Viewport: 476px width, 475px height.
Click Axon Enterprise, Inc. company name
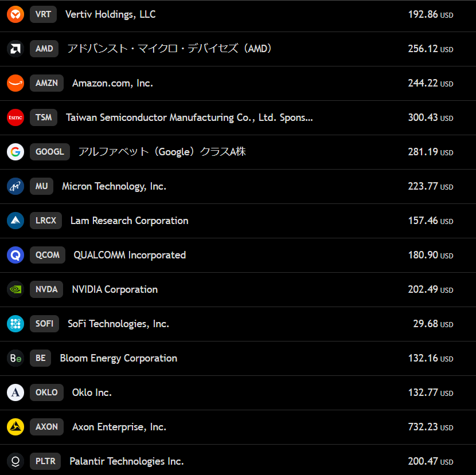(119, 427)
